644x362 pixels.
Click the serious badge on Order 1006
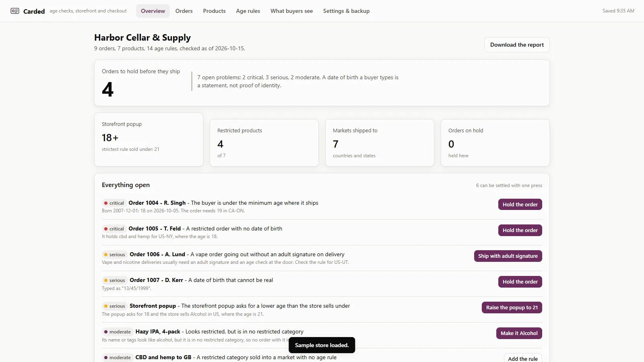[x=115, y=255]
